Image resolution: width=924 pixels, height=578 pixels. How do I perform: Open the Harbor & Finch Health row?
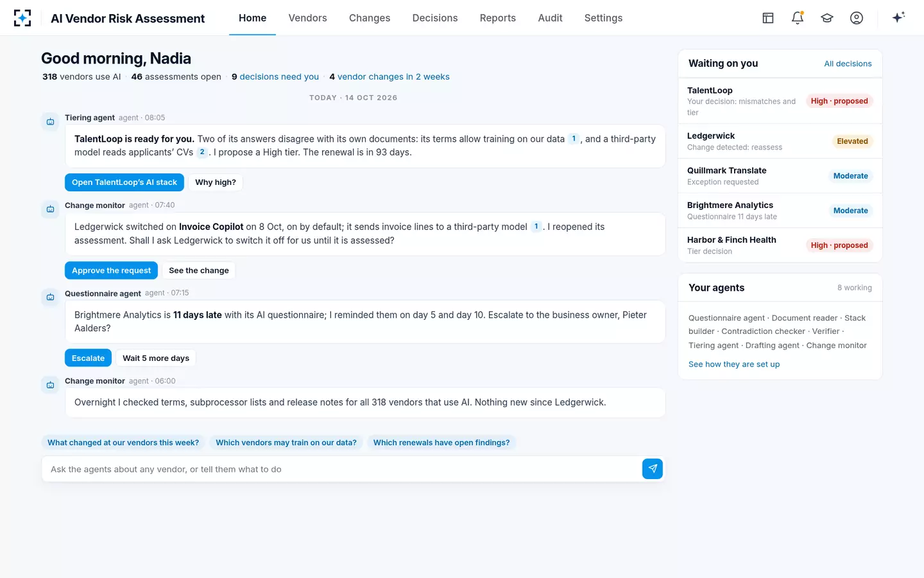tap(780, 245)
